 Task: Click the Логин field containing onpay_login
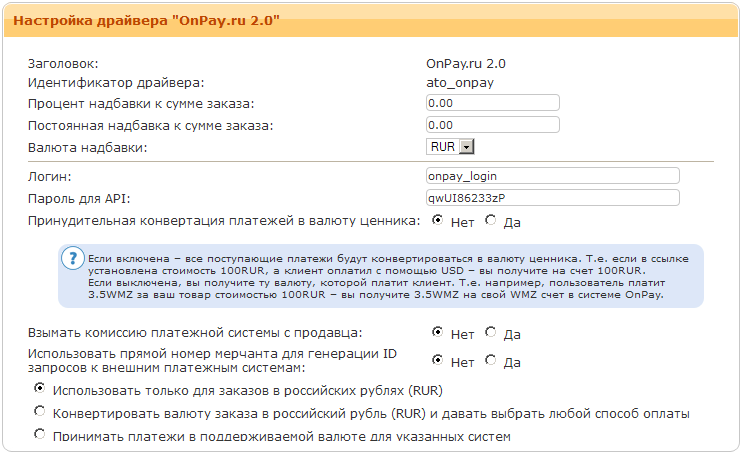[552, 175]
